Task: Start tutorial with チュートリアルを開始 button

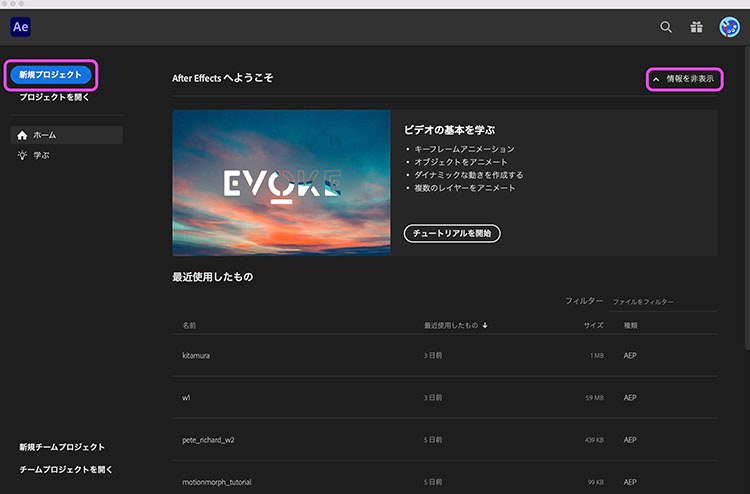Action: click(x=452, y=233)
